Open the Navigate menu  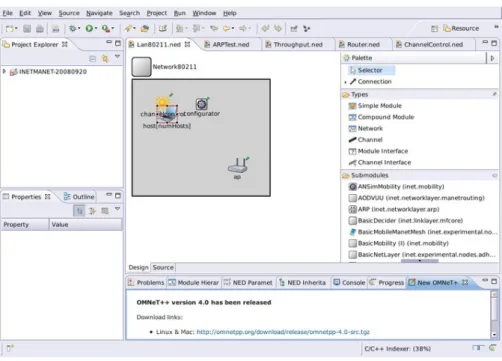coord(99,13)
